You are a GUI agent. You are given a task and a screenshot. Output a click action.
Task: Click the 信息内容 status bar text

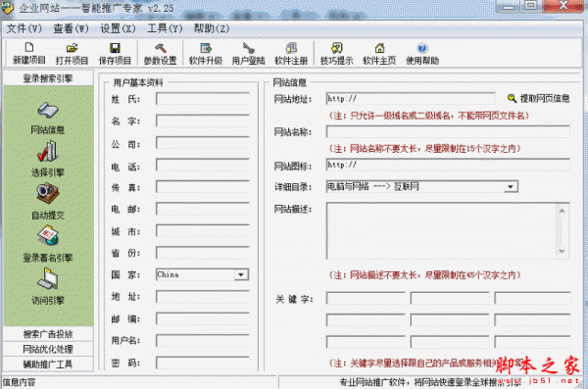tap(20, 382)
